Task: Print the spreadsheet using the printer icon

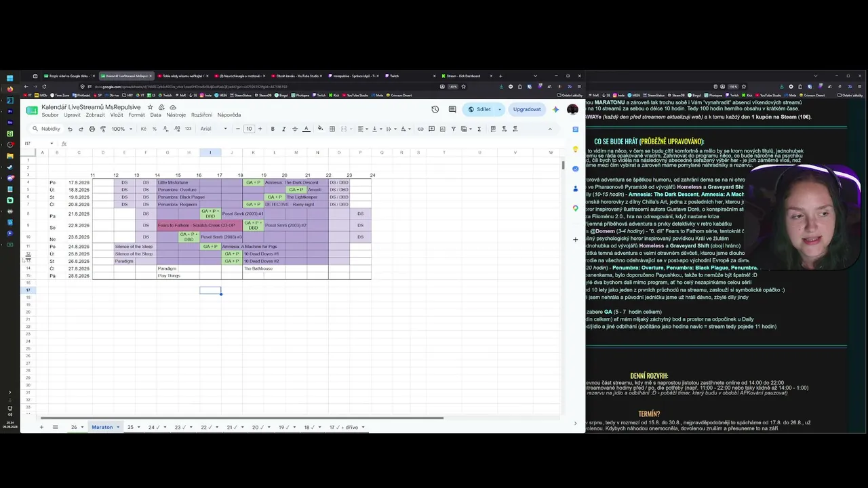Action: click(x=92, y=129)
